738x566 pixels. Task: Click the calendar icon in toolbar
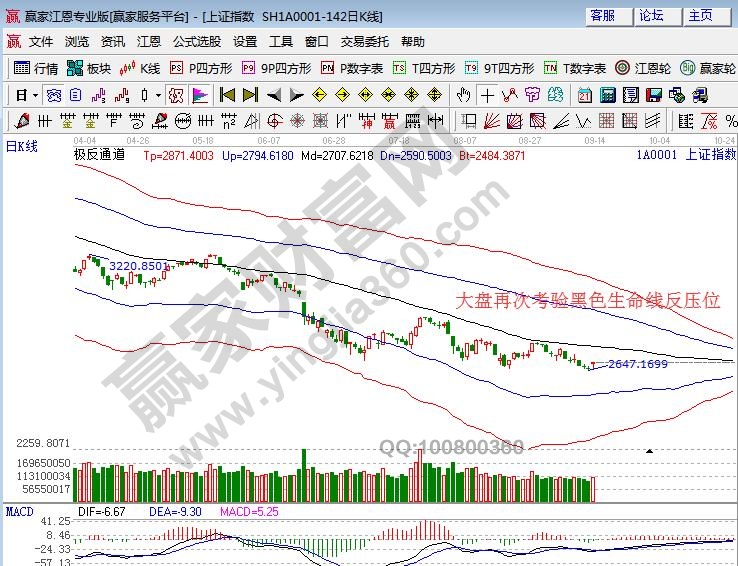tap(585, 95)
